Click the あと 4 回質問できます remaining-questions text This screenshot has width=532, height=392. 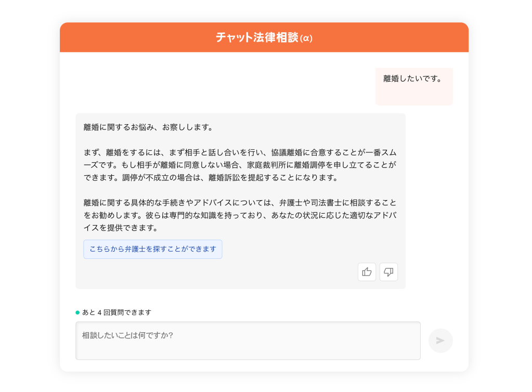point(116,312)
